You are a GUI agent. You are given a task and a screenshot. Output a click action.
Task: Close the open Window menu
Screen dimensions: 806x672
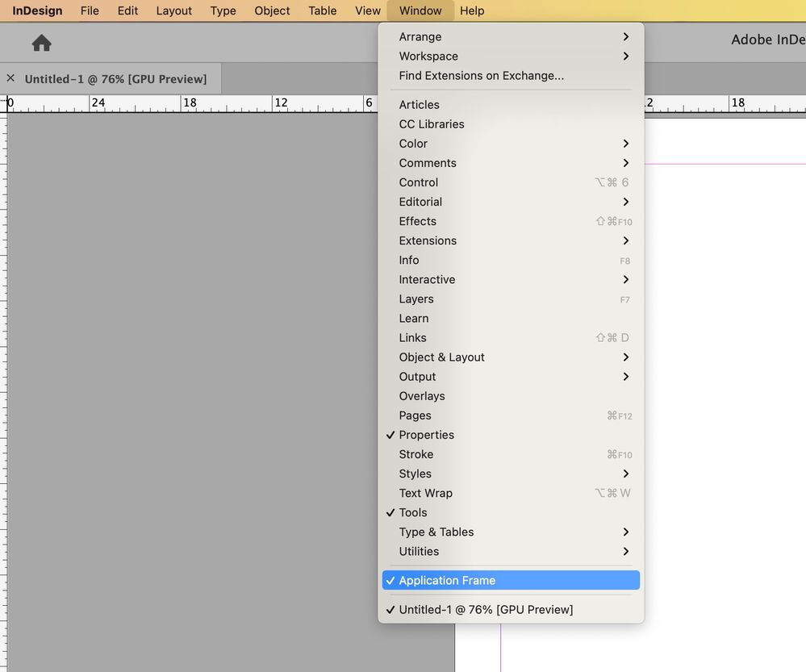[420, 10]
